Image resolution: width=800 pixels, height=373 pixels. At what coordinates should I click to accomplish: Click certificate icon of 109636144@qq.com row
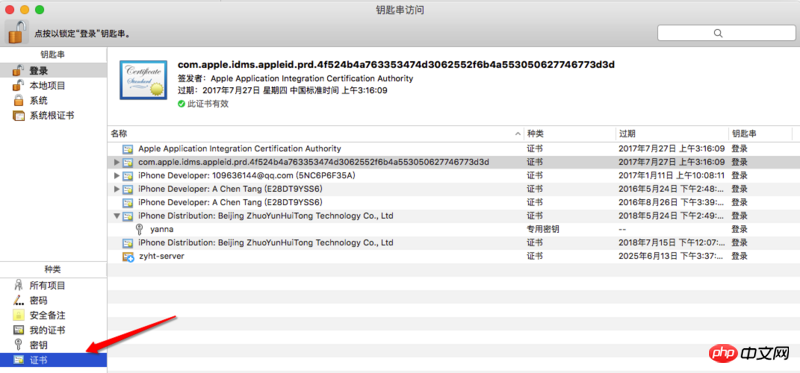pyautogui.click(x=128, y=176)
